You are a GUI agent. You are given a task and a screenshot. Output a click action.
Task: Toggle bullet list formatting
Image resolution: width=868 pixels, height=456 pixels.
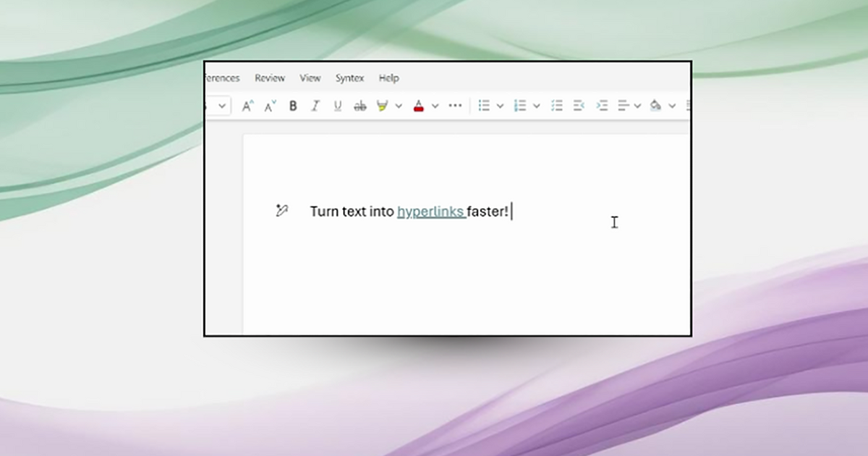(x=485, y=106)
